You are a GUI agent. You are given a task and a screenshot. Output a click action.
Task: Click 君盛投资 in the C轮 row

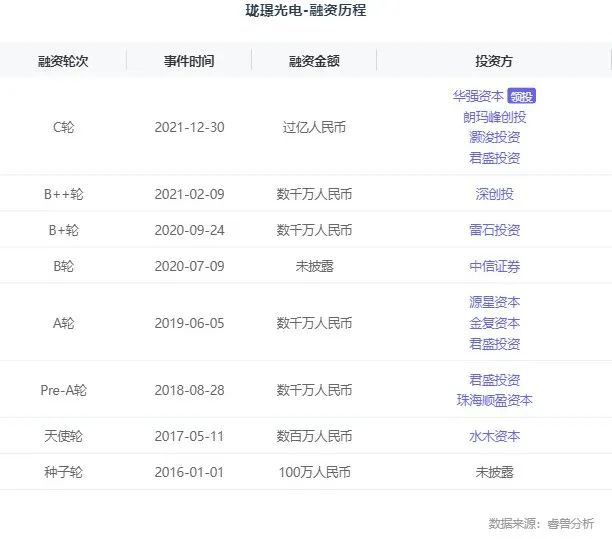494,157
